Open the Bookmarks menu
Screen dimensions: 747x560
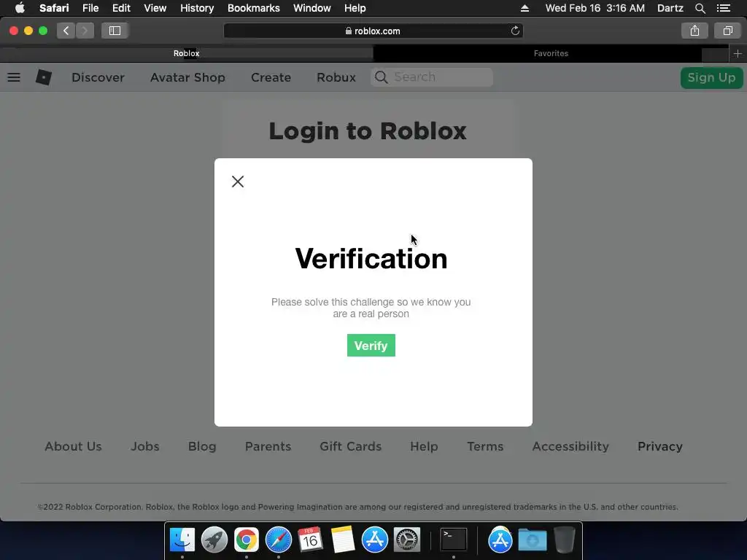click(253, 8)
